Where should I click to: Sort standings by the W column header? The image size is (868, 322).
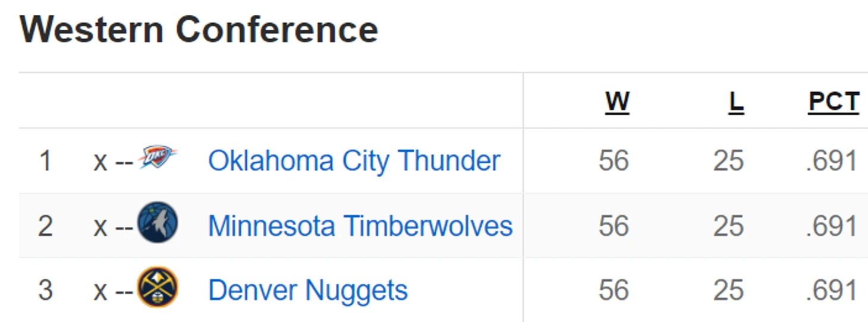click(617, 102)
